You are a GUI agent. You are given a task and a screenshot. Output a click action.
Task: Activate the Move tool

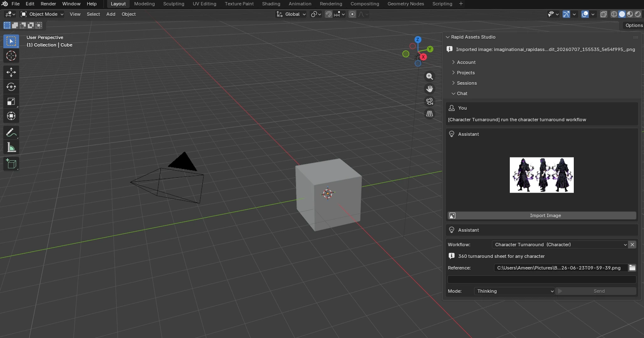(x=11, y=72)
